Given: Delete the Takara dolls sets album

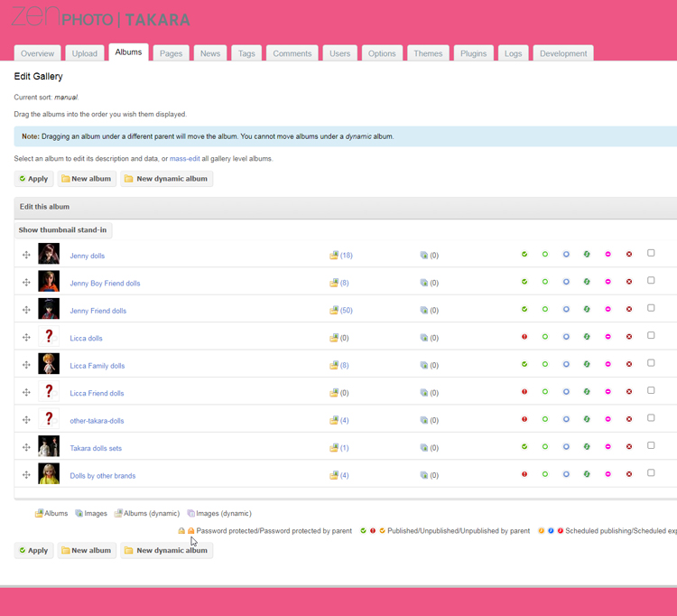Looking at the screenshot, I should tap(629, 446).
